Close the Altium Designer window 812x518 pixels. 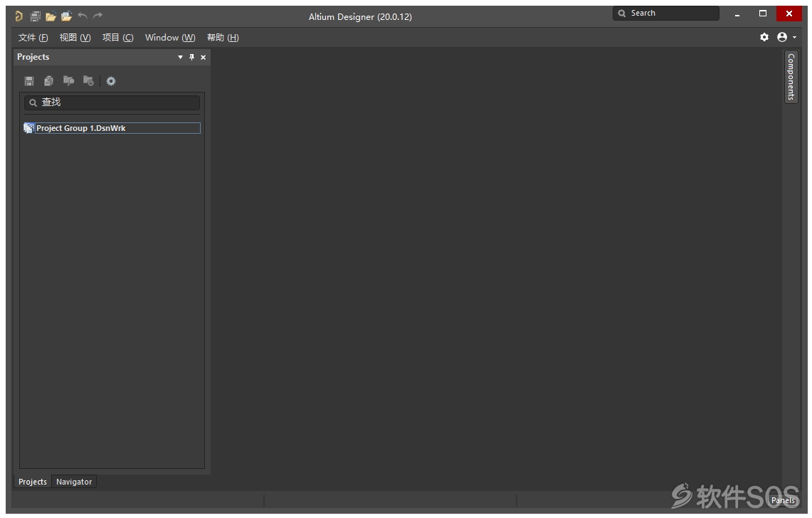789,14
